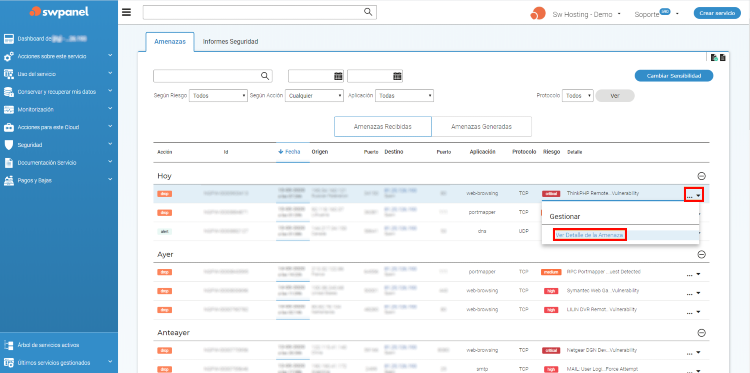The height and width of the screenshot is (373, 750).
Task: Click the Ver filter button
Action: (615, 96)
